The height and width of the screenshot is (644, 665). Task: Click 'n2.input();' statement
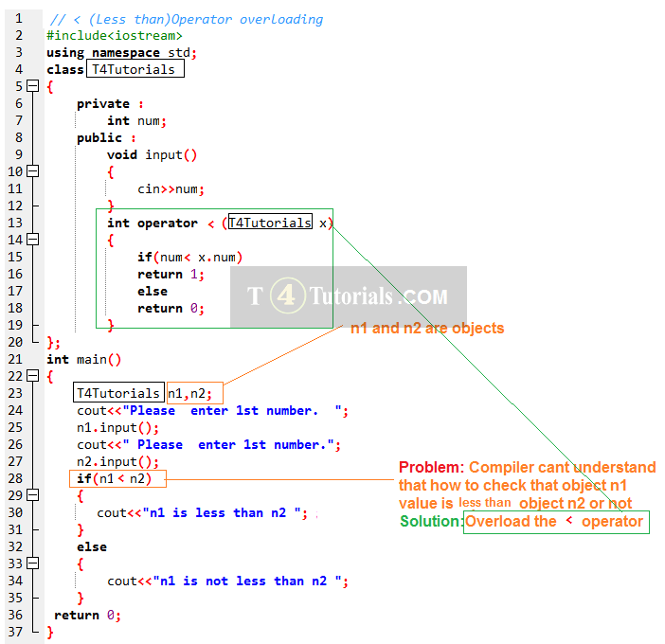(117, 462)
